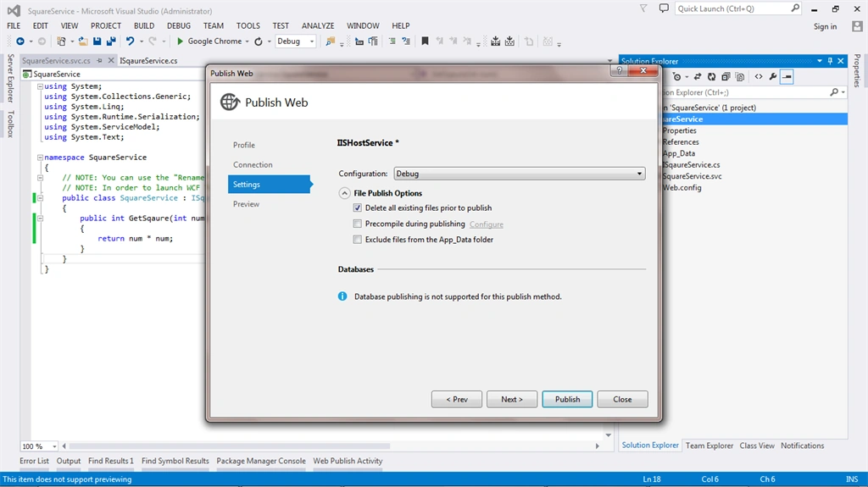Open the Google Chrome browser target dropdown arrow
868x487 pixels.
click(x=247, y=42)
